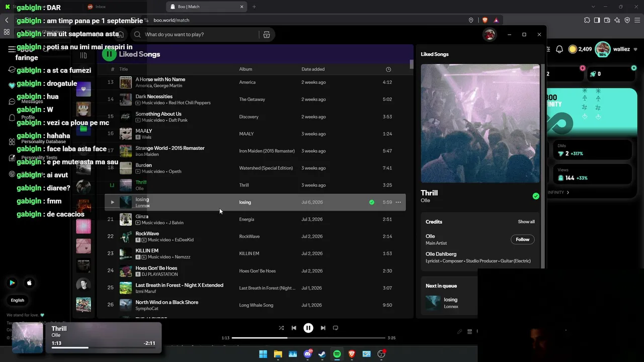Sort songs by the Album column header
This screenshot has width=644, height=362.
pos(246,69)
